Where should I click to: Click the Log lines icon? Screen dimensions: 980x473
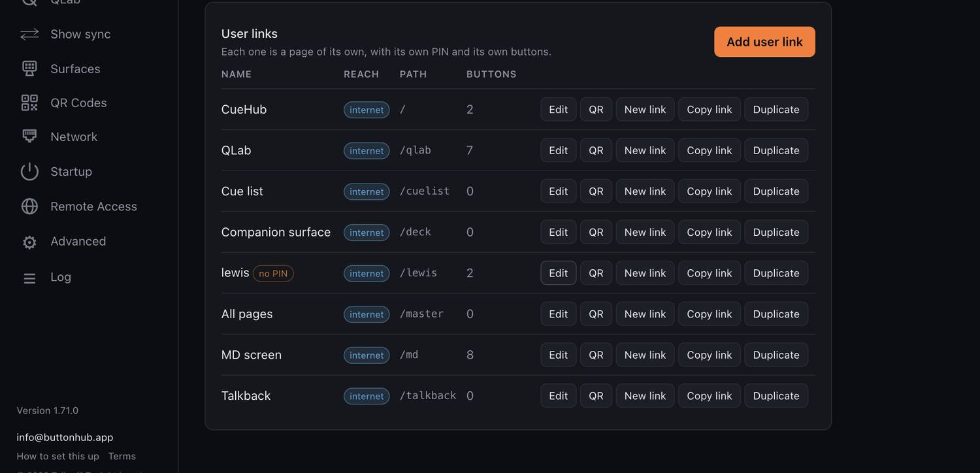(29, 277)
